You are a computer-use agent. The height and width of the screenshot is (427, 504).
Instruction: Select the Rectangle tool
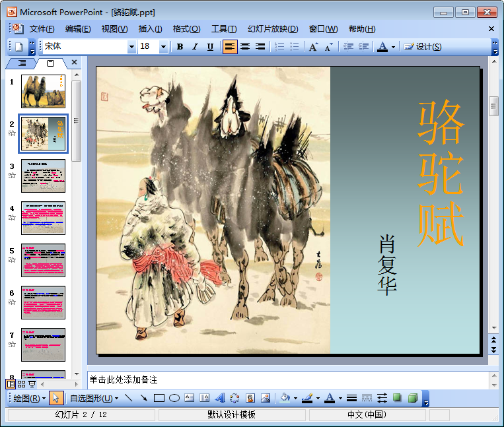tap(159, 399)
